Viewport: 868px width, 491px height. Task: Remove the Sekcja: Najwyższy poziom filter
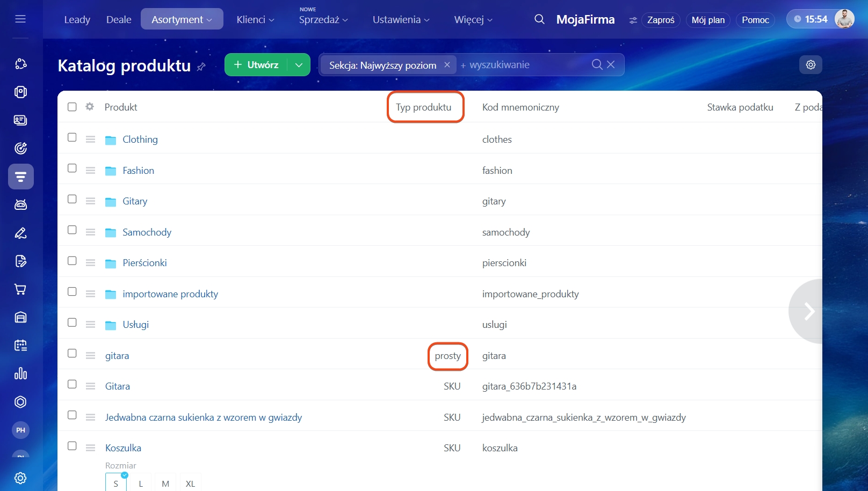coord(447,65)
